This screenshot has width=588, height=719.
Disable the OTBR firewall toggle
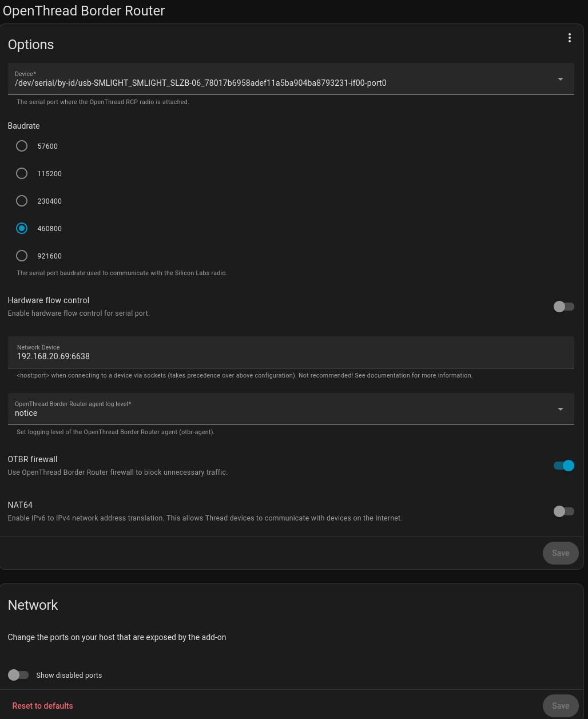pos(563,466)
